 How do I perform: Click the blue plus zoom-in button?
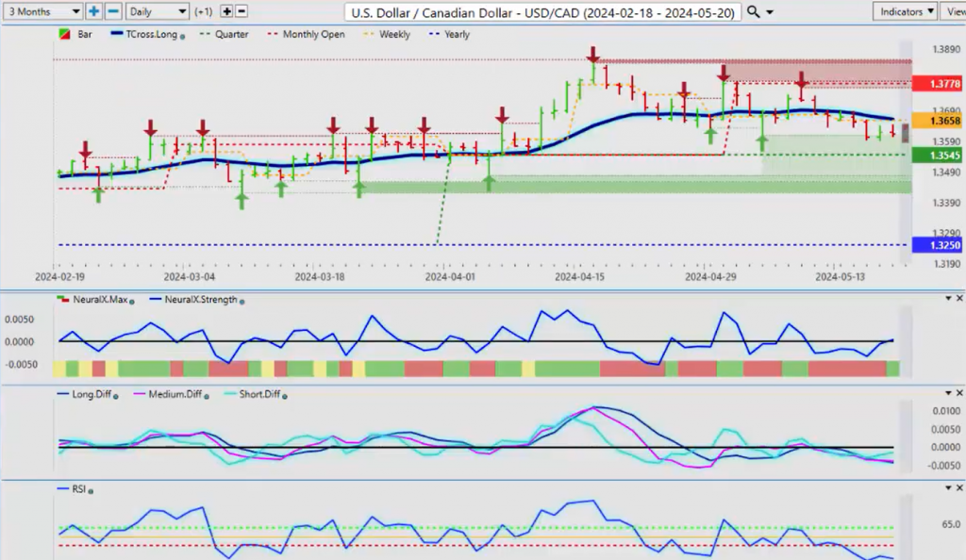(x=94, y=11)
